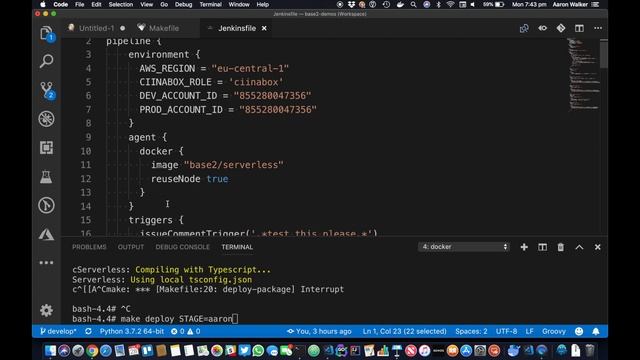The height and width of the screenshot is (360, 640).
Task: Click the develop* branch in status bar
Action: click(58, 331)
